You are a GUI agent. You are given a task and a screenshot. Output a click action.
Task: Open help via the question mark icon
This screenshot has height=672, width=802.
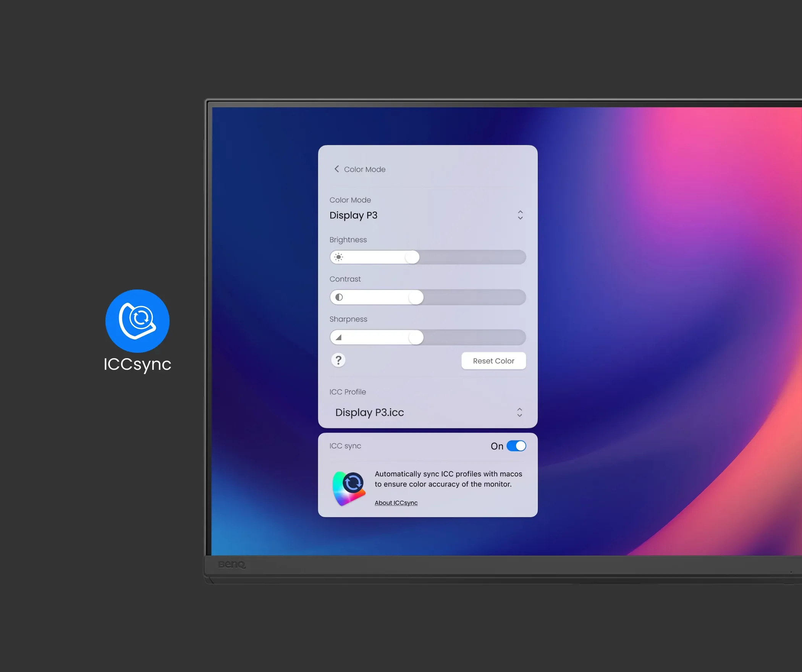click(338, 360)
